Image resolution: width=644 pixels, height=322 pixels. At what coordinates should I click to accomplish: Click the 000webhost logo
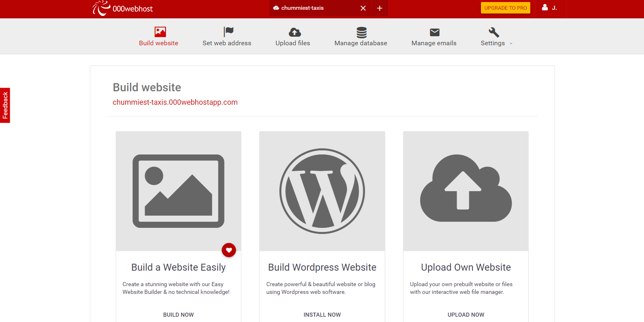[x=123, y=9]
